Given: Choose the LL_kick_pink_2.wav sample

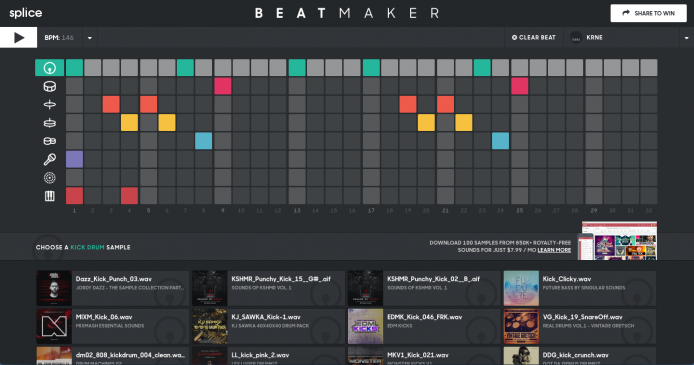Looking at the screenshot, I should tap(268, 356).
